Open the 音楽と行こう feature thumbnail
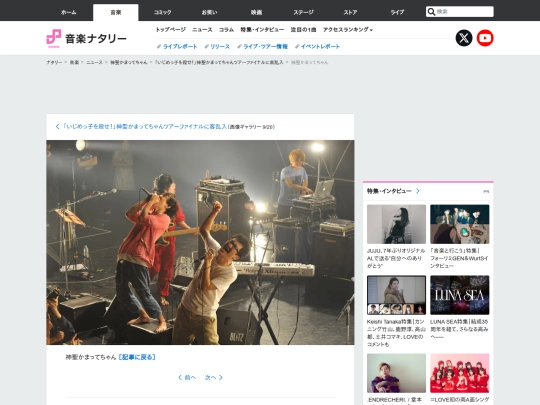 point(459,224)
